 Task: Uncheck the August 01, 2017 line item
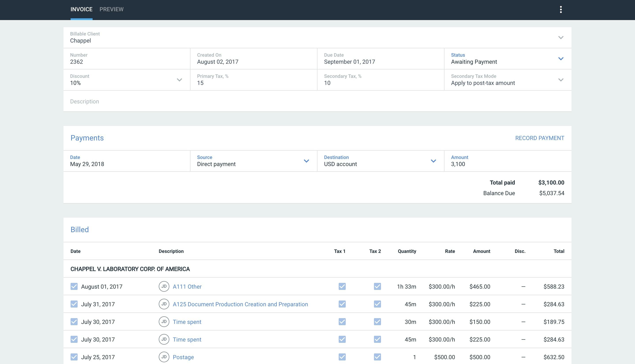(74, 286)
